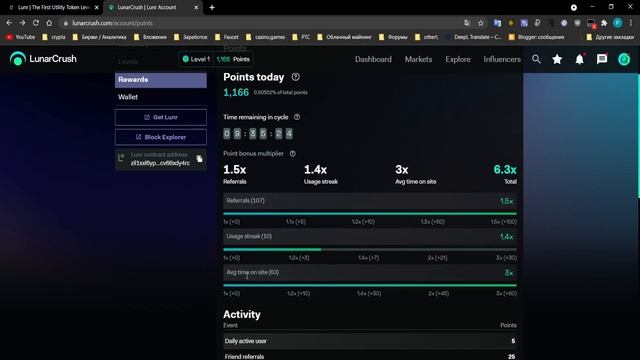
Task: Close the Lunr First Utility Token tab
Action: 97,7
